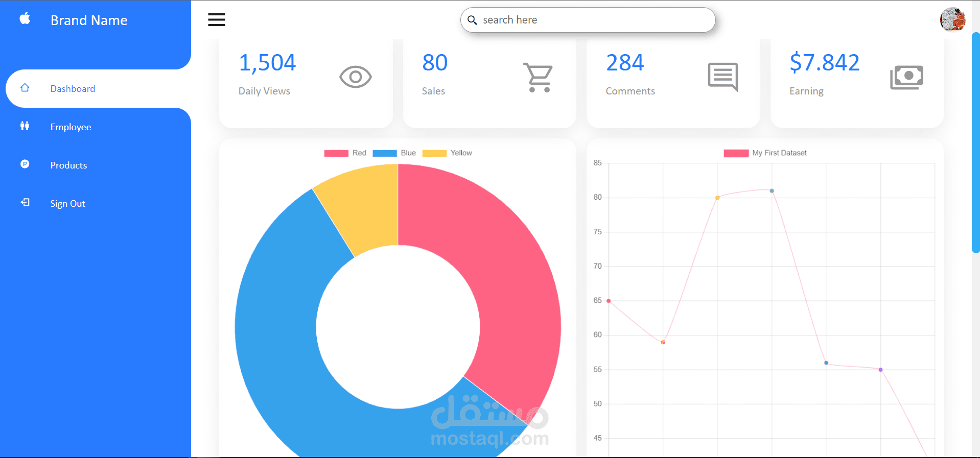
Task: Click the Comments card label
Action: tap(630, 91)
